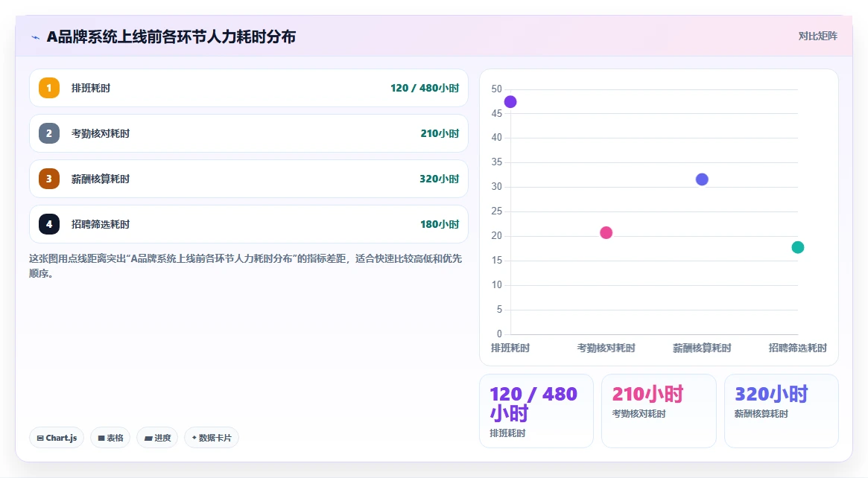Select the 排班耗时 list row
This screenshot has width=868, height=478.
(249, 88)
